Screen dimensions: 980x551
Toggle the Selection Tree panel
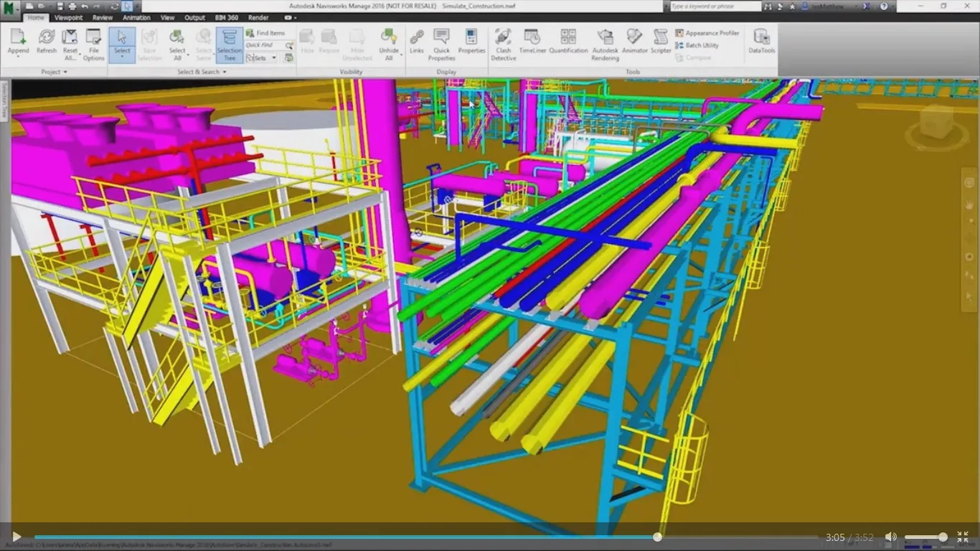tap(229, 43)
